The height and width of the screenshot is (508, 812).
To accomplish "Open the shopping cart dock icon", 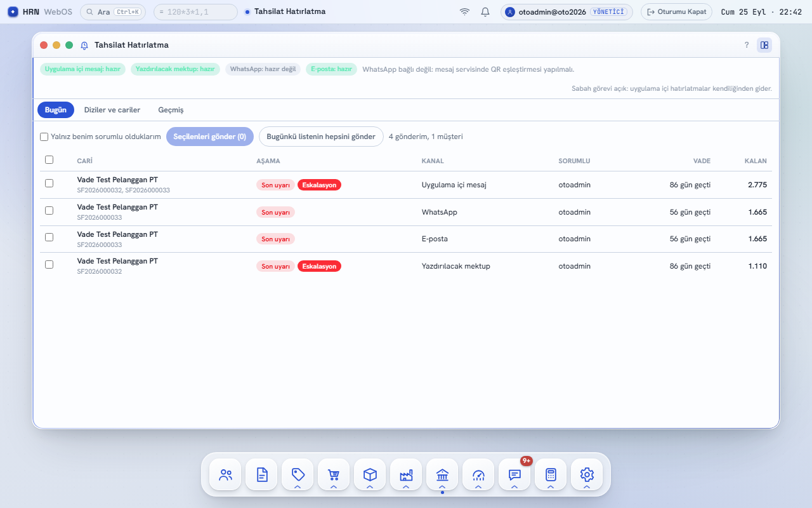I will point(334,474).
